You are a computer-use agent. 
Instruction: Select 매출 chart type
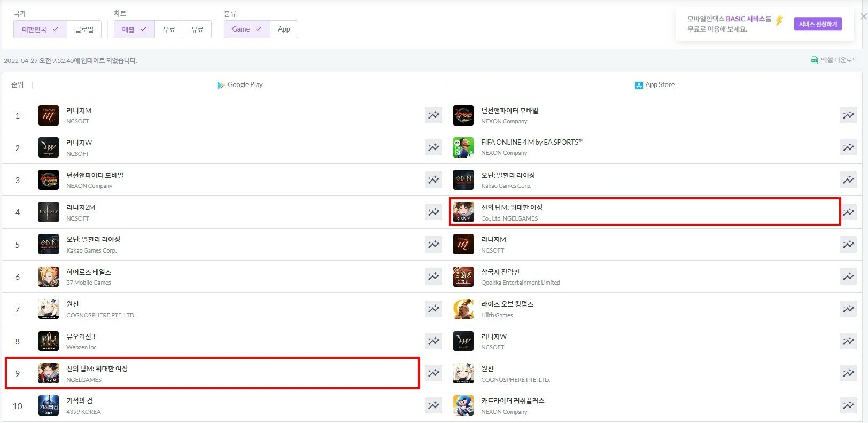pyautogui.click(x=134, y=29)
